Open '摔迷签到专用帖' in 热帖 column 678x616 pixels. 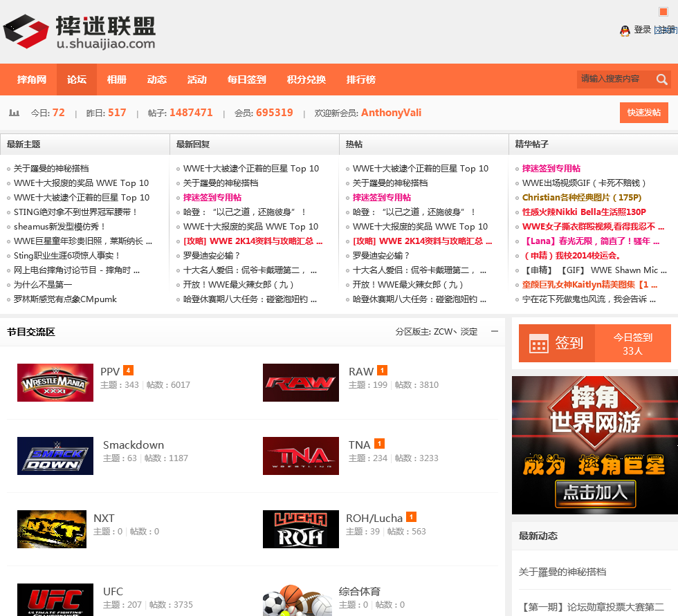coord(382,198)
